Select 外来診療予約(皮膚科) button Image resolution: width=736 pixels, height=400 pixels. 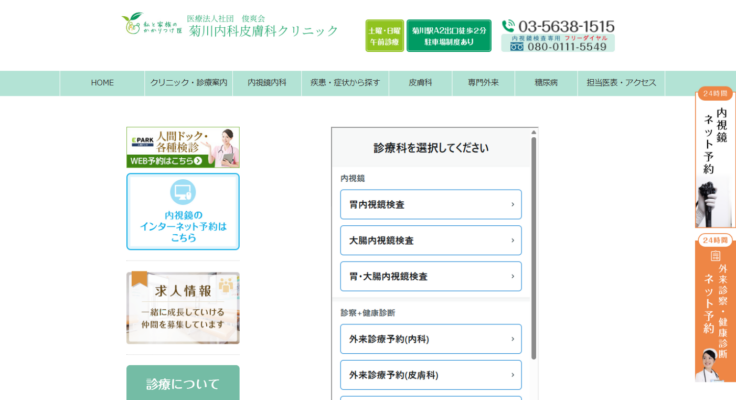coord(430,375)
